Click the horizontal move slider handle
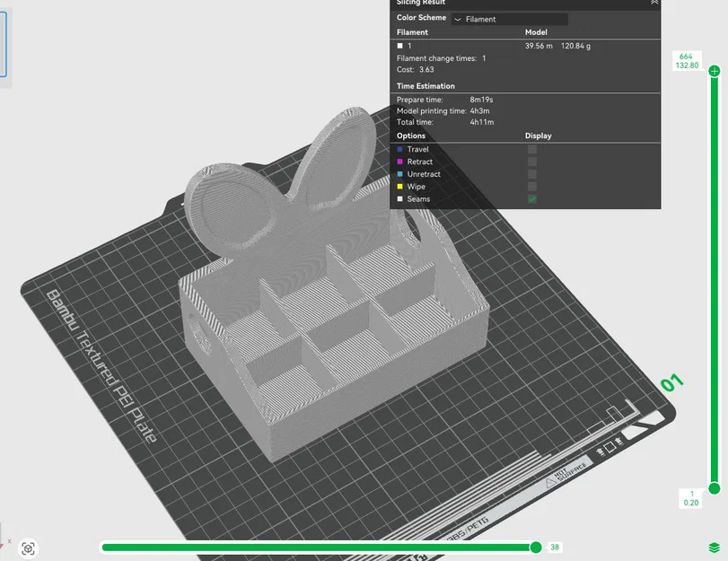728x561 pixels. [536, 547]
